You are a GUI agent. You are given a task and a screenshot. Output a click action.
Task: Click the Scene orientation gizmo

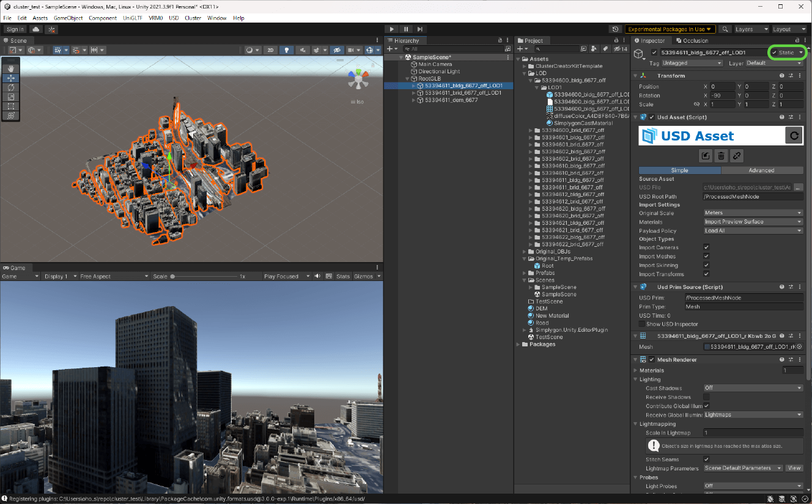click(359, 79)
